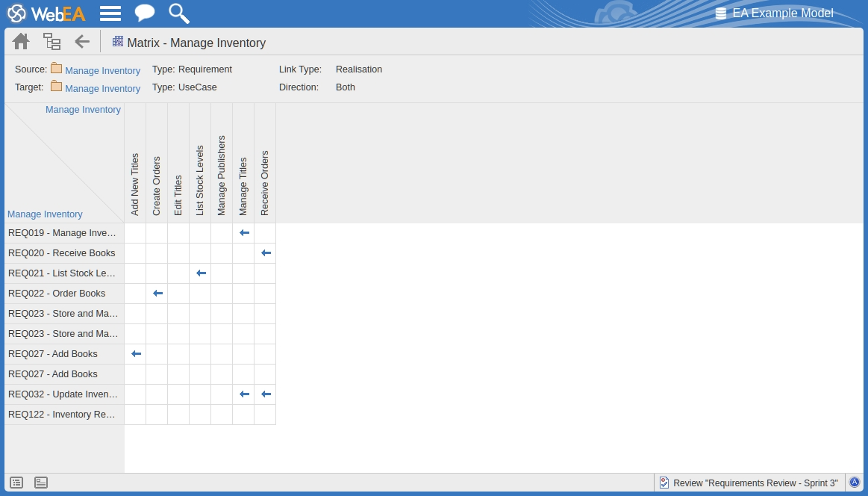This screenshot has width=868, height=496.
Task: Open the Target Manage Inventory link
Action: point(102,88)
